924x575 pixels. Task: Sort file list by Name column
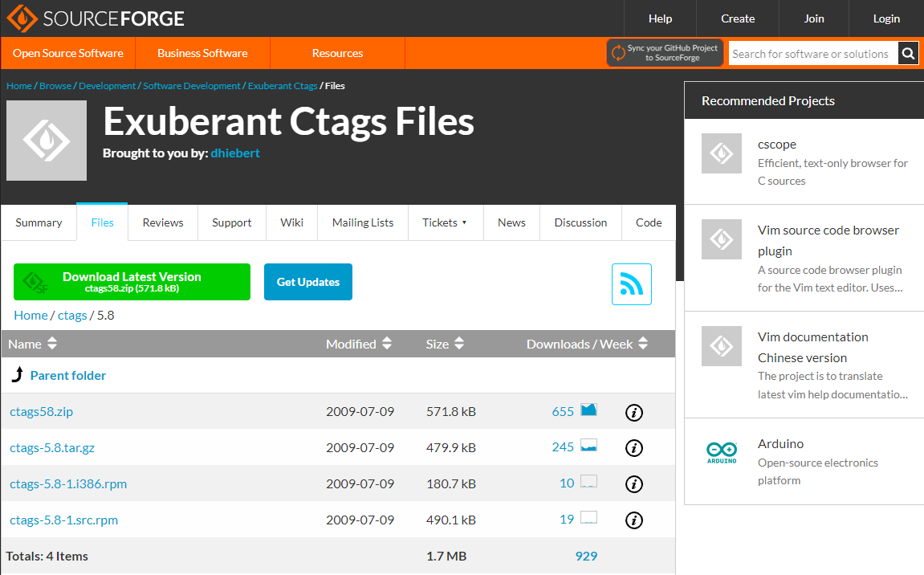pos(33,344)
